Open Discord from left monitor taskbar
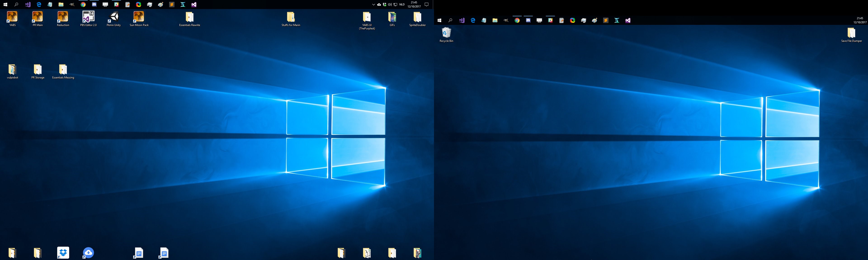Screen dimensions: 868x260 tap(94, 5)
